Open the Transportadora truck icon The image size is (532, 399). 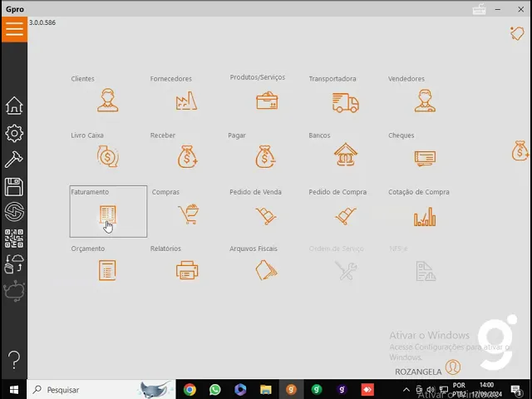pyautogui.click(x=346, y=103)
